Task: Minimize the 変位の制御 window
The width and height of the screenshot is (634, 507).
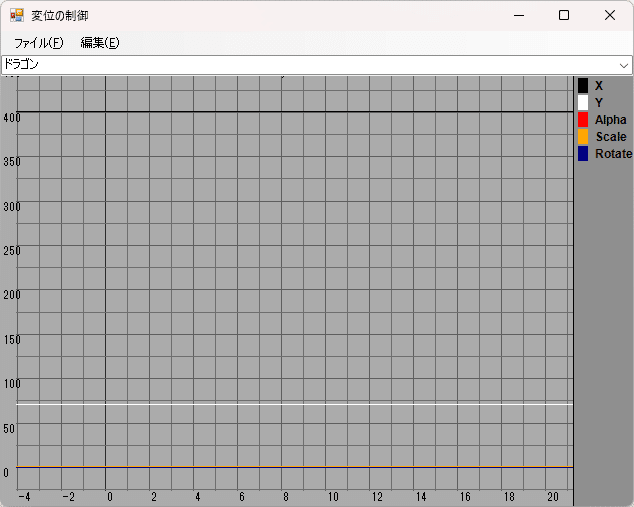Action: (x=519, y=15)
